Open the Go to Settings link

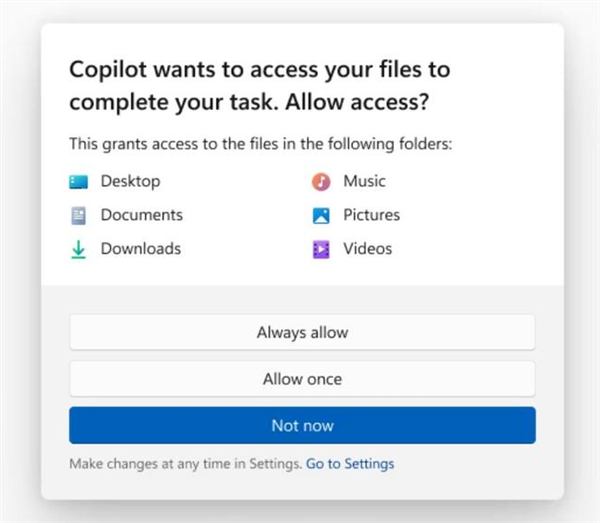click(350, 464)
